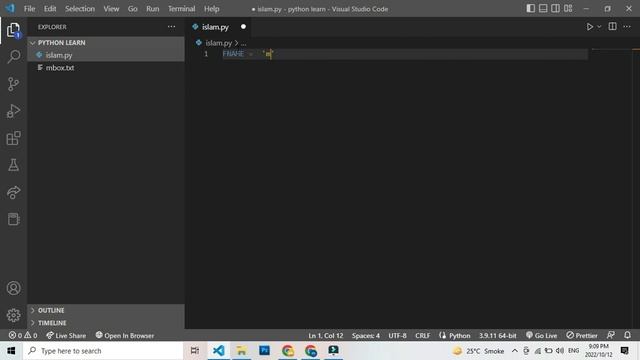
Task: Toggle Primary Side Bar layout
Action: [x=530, y=9]
